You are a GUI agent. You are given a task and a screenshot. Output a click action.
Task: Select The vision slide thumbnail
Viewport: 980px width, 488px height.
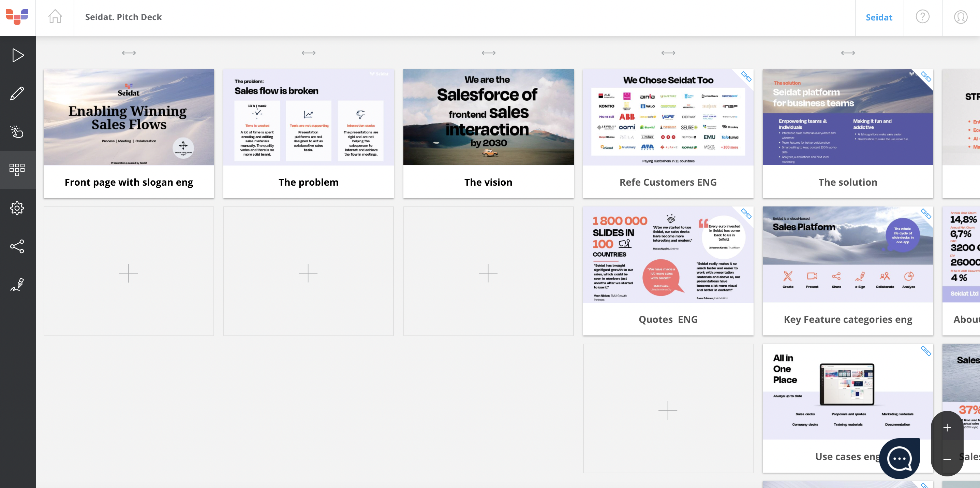[489, 117]
